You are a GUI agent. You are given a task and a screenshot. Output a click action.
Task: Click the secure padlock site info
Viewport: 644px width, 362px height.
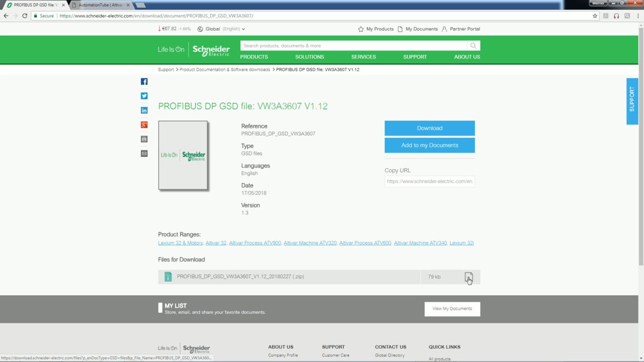[43, 16]
